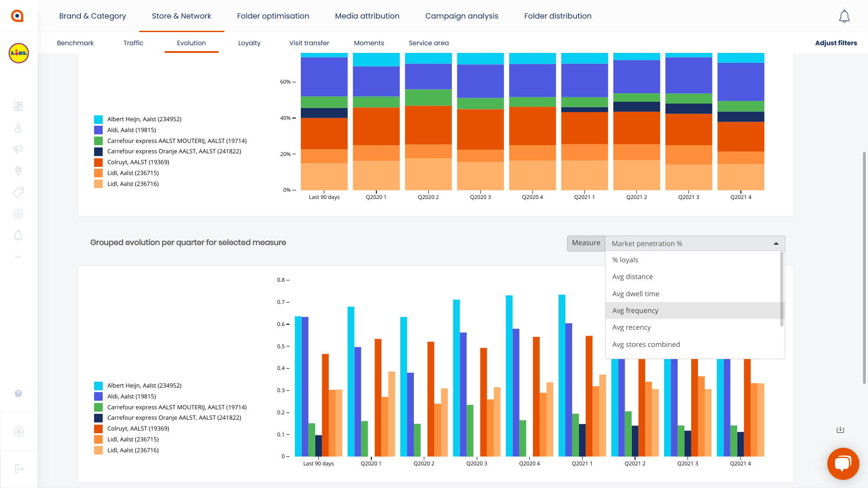Choose Avg dwell time as the measure

(636, 294)
